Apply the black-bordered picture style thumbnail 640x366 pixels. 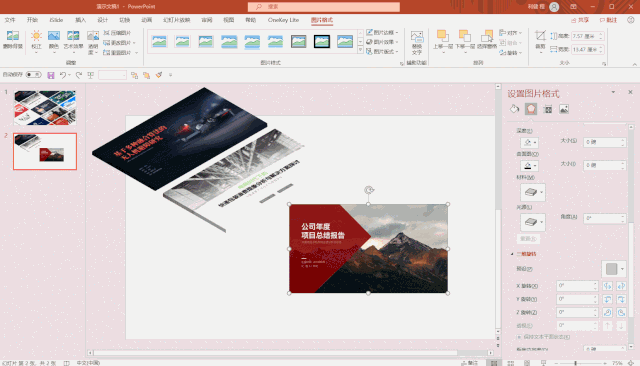pyautogui.click(x=322, y=41)
